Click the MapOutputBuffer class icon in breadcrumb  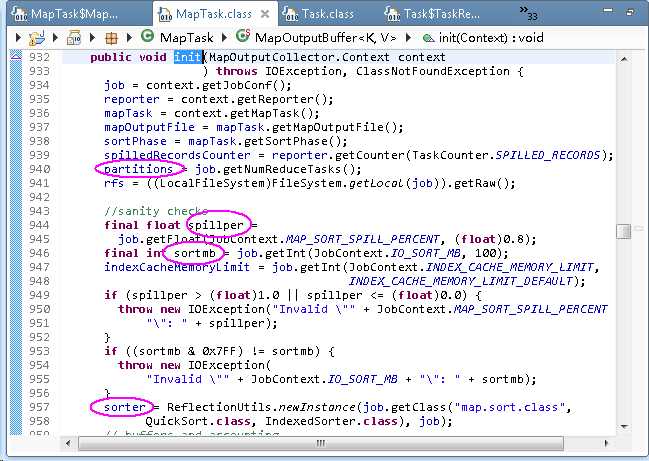point(243,36)
